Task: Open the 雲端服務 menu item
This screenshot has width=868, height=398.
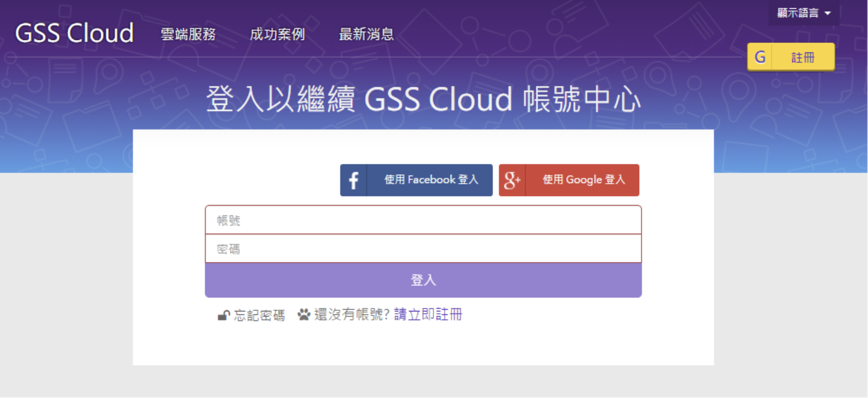Action: point(188,34)
